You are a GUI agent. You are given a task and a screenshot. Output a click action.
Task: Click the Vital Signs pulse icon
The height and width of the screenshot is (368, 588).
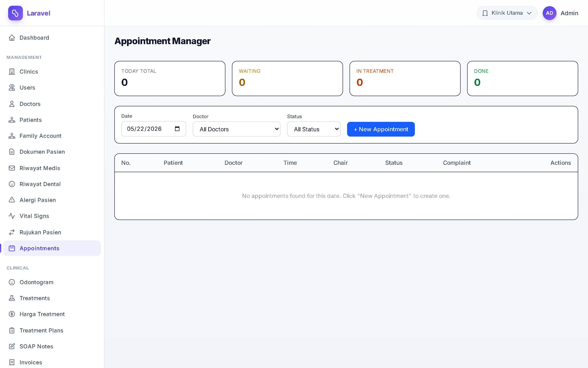(x=12, y=216)
